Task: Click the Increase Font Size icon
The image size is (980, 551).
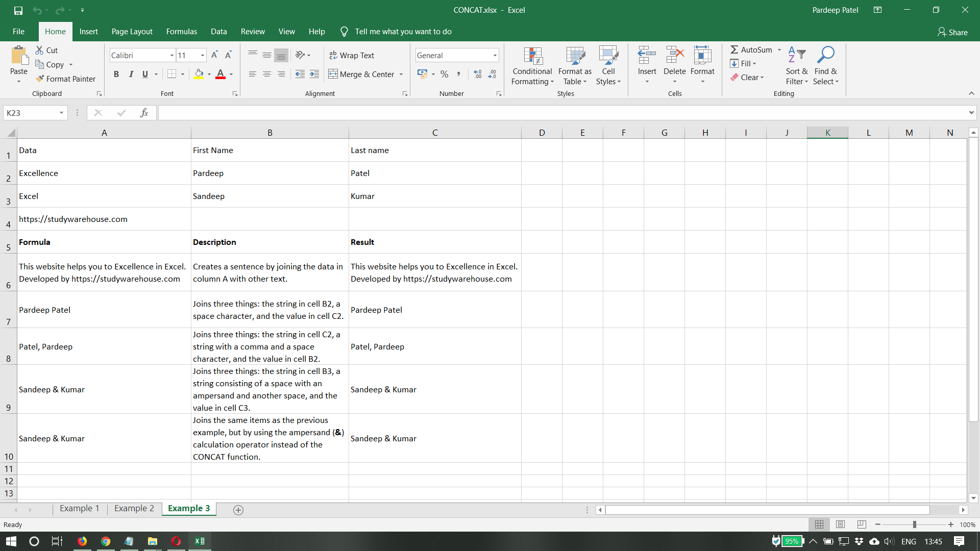Action: point(214,55)
